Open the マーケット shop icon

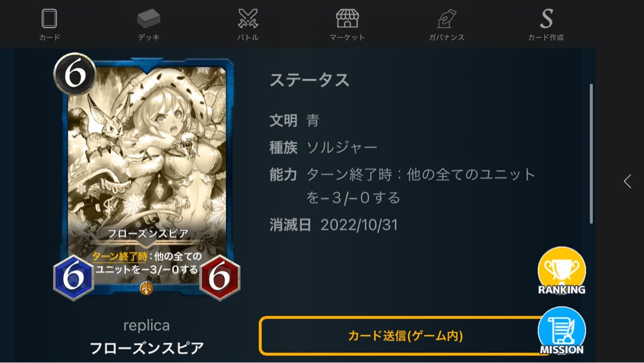coord(347,19)
